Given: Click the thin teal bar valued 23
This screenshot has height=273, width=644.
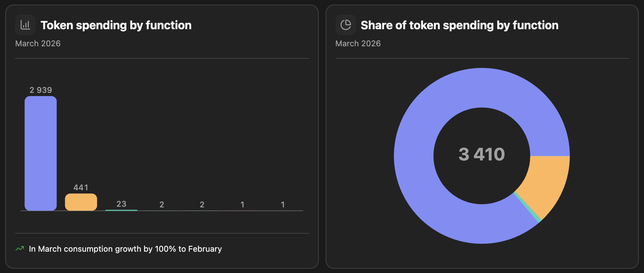Looking at the screenshot, I should coord(121,210).
